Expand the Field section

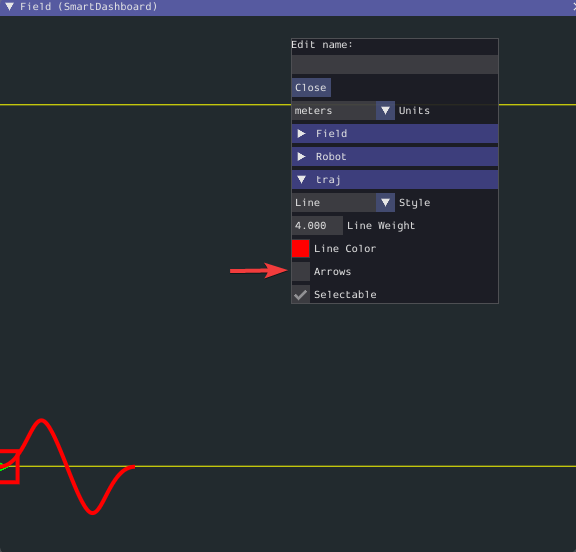[395, 134]
